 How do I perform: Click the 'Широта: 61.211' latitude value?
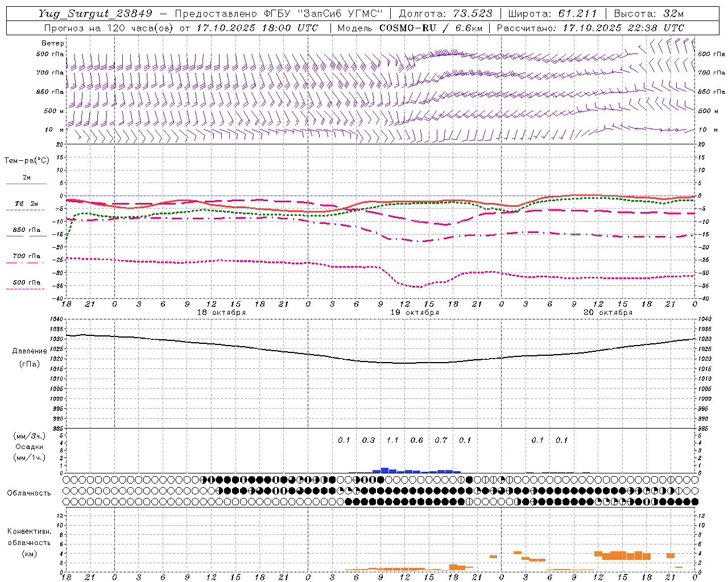(552, 14)
